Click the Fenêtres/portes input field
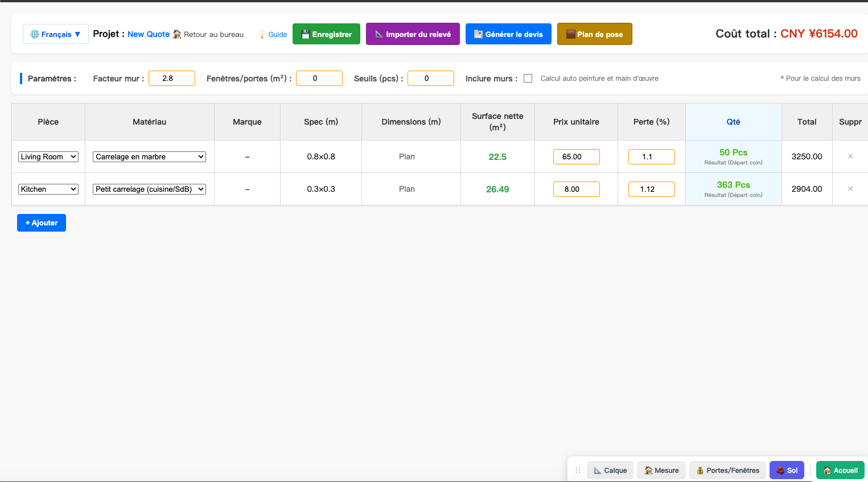868x482 pixels. [x=319, y=79]
